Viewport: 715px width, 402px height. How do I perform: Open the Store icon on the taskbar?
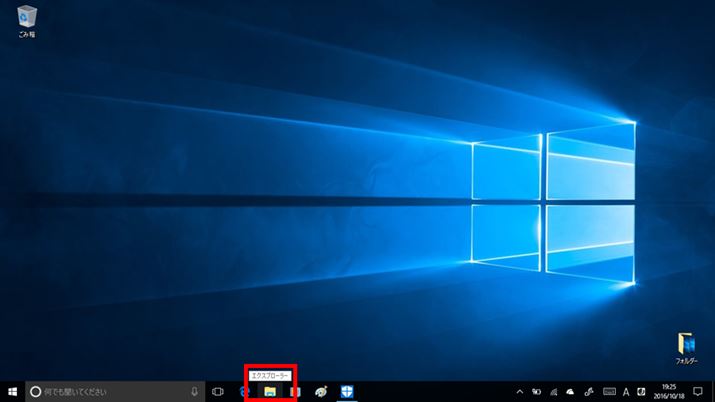click(295, 391)
